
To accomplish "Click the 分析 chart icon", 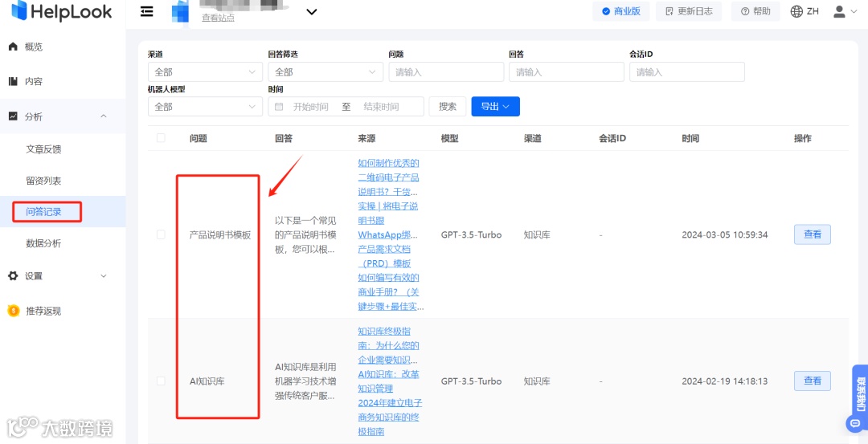I will pyautogui.click(x=14, y=116).
